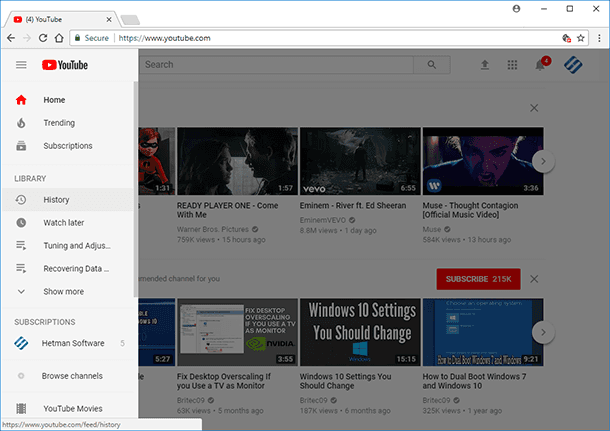Open Chrome three-dot menu
This screenshot has width=610, height=431.
pos(599,38)
